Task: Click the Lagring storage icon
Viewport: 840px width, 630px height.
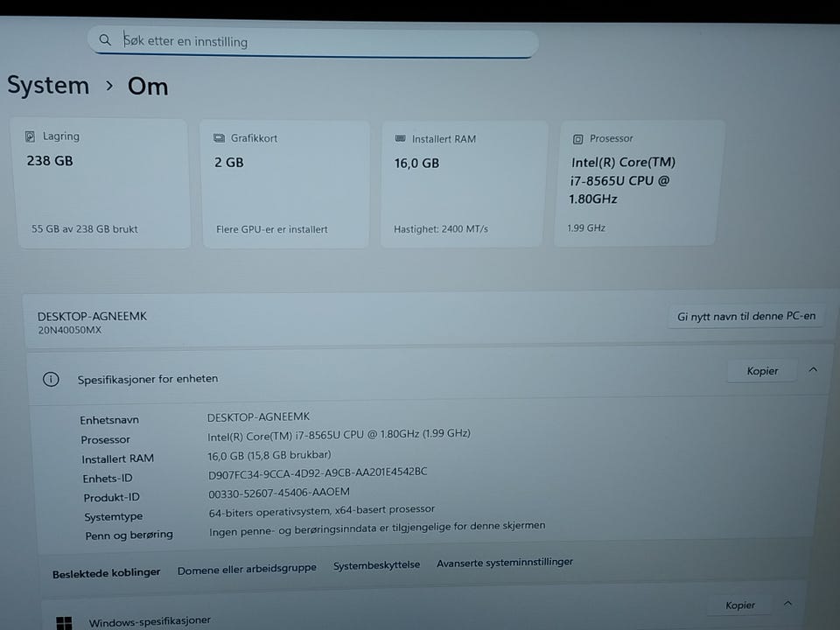Action: tap(30, 136)
